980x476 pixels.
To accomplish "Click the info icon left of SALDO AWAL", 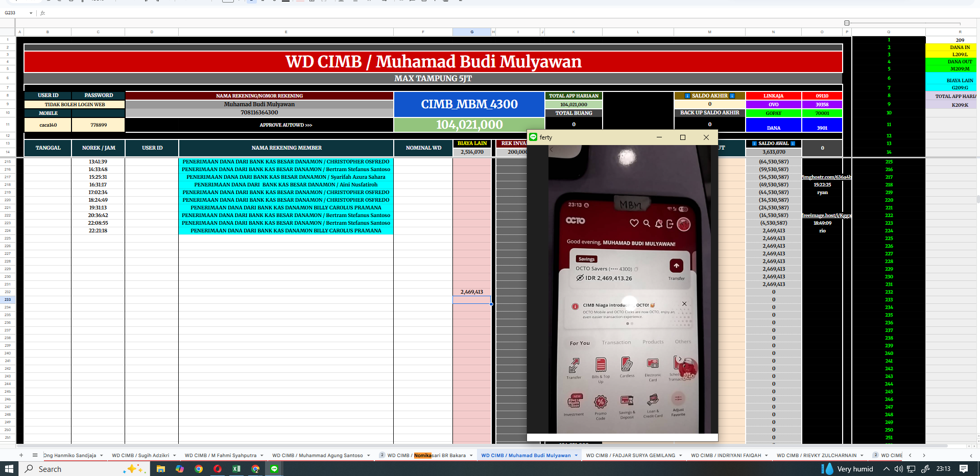I will pos(754,144).
